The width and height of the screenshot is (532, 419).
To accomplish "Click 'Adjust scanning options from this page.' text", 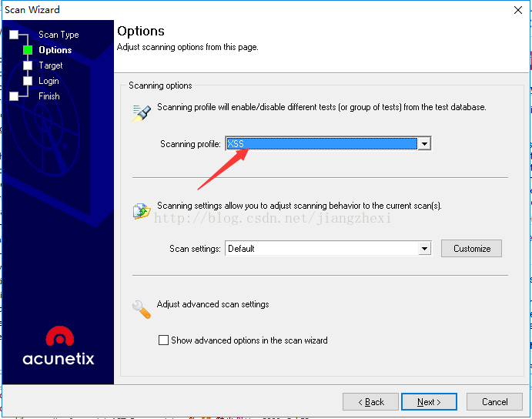I will [x=188, y=47].
